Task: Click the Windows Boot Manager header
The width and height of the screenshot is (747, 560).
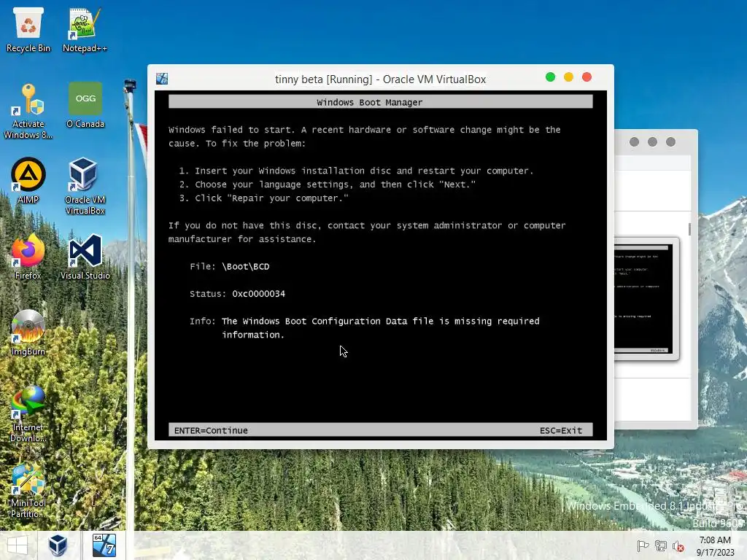Action: coord(380,101)
